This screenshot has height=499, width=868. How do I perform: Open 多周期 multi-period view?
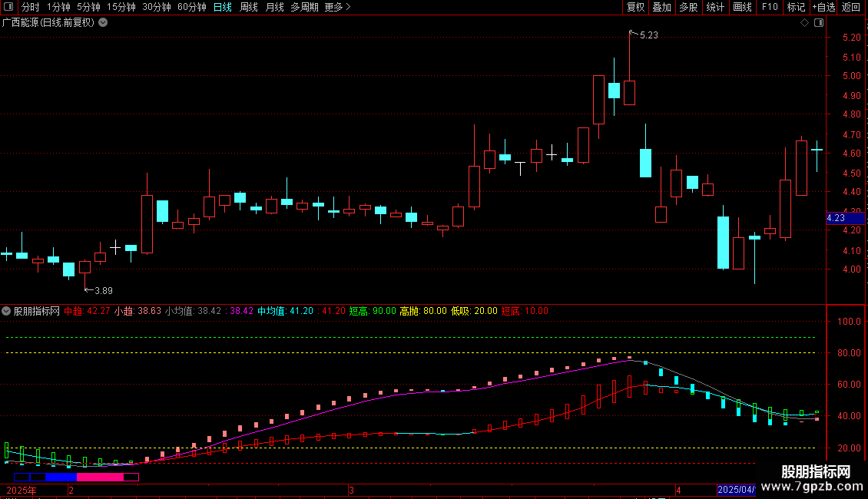[x=304, y=7]
